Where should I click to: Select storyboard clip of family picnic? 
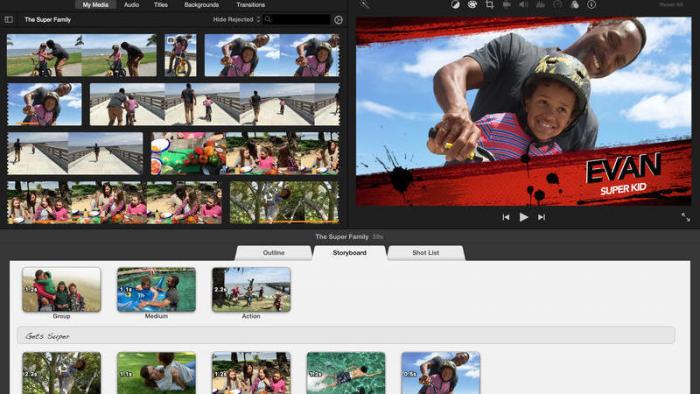[x=251, y=373]
